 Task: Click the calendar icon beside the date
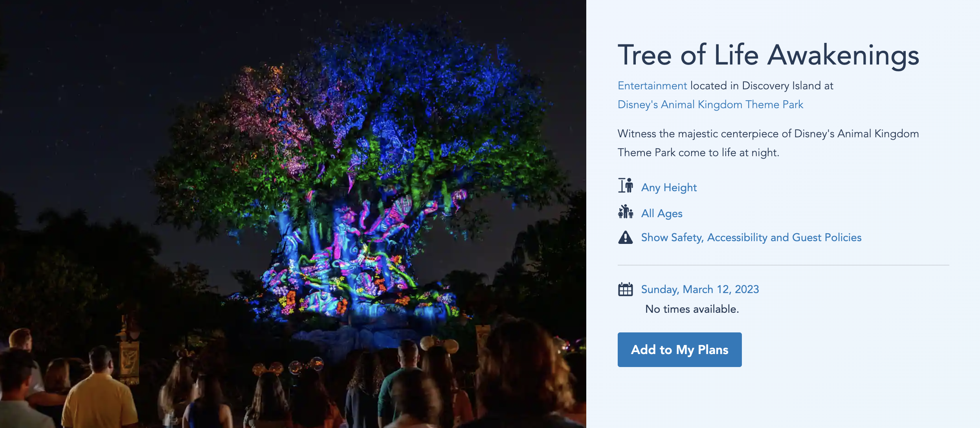pos(625,290)
